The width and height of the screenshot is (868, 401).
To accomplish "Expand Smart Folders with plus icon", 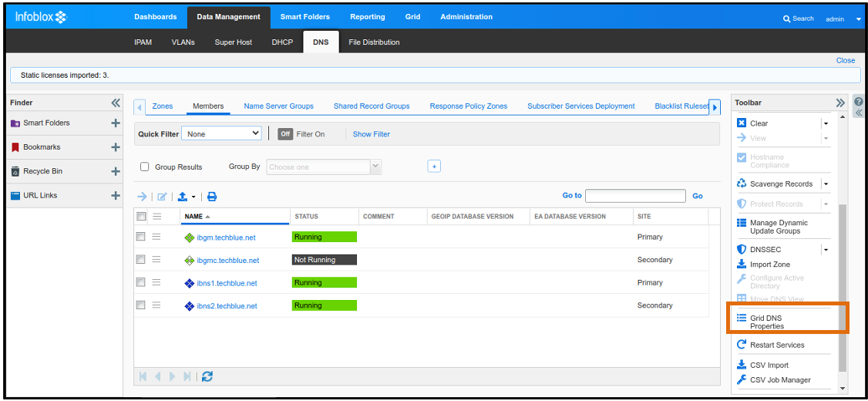I will tap(115, 123).
